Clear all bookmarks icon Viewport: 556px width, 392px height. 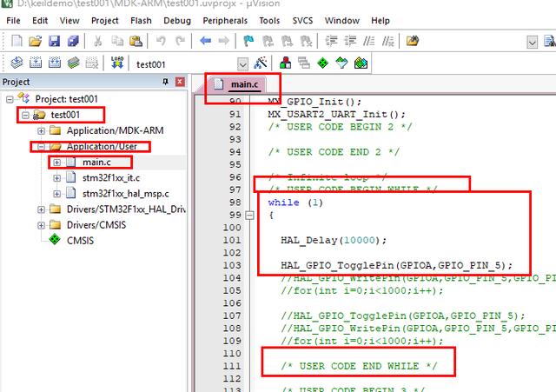306,41
